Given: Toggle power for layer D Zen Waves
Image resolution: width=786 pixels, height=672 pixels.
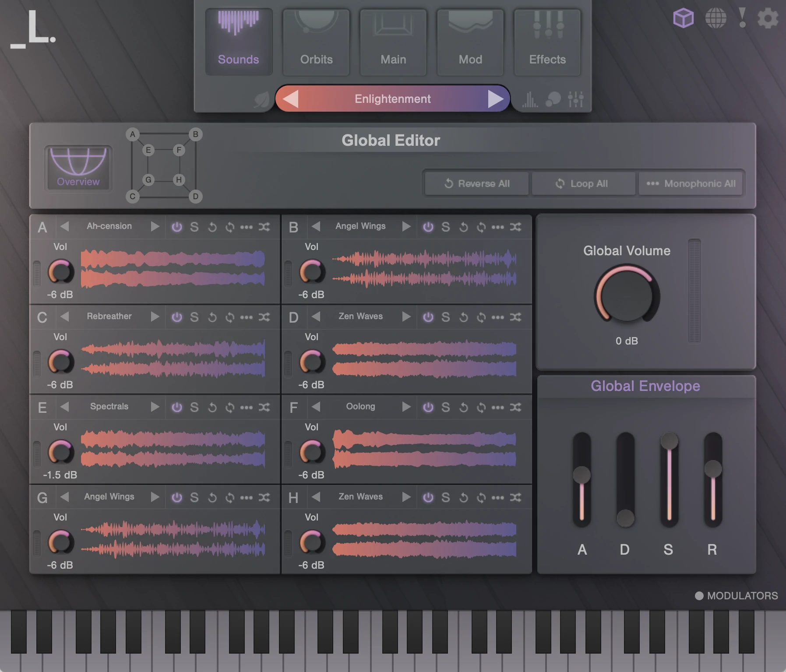Looking at the screenshot, I should click(x=428, y=317).
